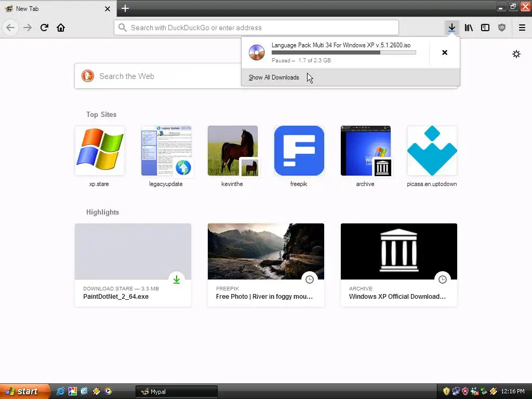
Task: Click the yellow security shield tray icon
Action: coord(446,391)
